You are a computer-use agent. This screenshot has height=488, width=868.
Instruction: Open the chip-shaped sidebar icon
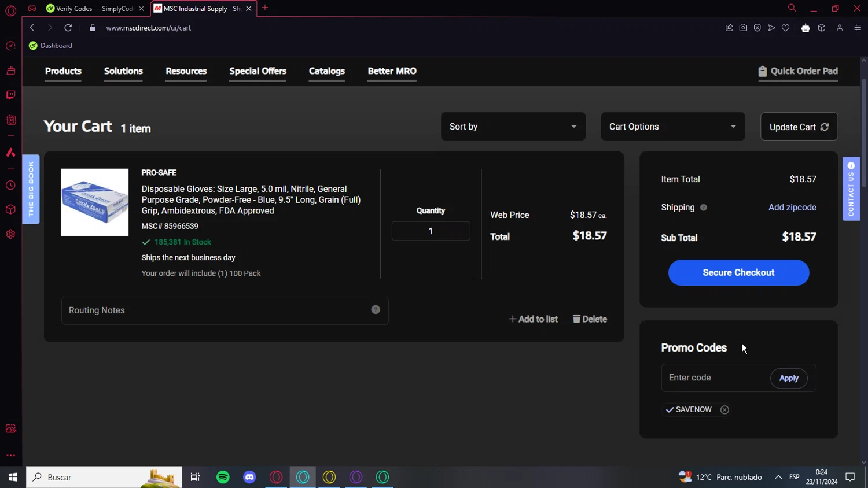coord(10,120)
